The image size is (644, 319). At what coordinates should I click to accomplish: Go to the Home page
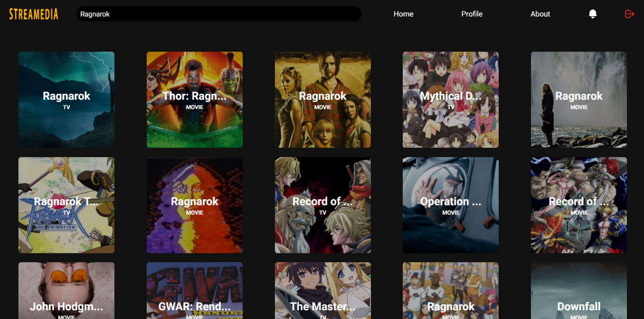click(403, 14)
